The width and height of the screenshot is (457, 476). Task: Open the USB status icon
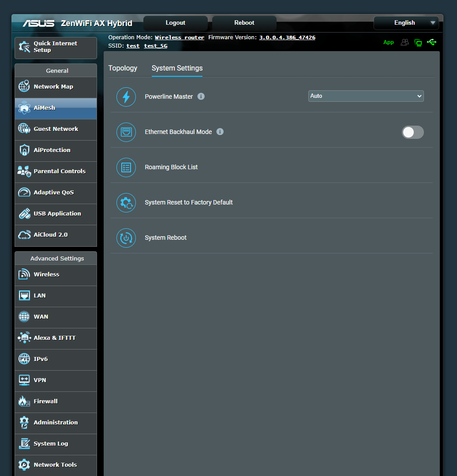tap(432, 42)
